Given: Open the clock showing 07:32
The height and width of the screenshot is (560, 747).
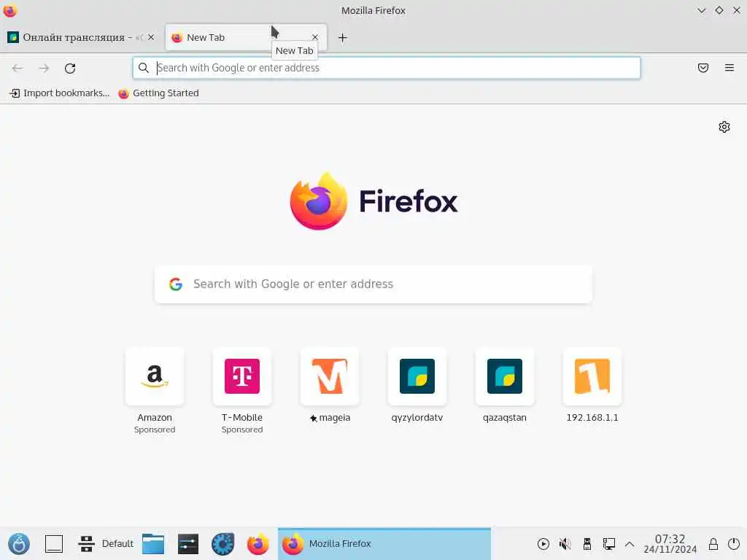Looking at the screenshot, I should 670,544.
